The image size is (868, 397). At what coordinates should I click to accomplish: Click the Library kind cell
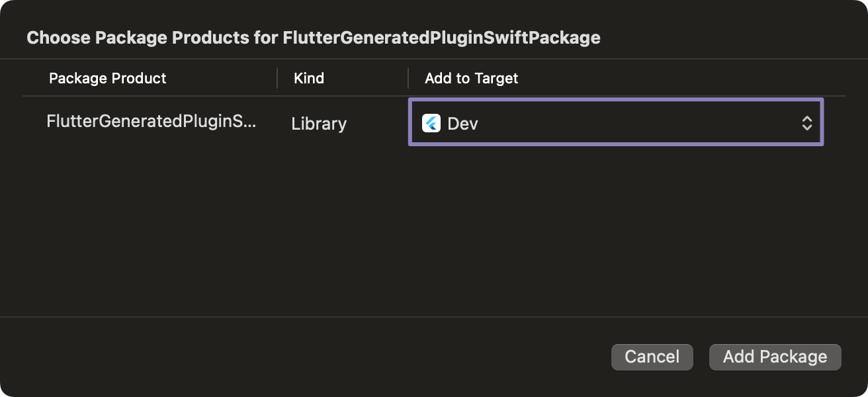(319, 123)
